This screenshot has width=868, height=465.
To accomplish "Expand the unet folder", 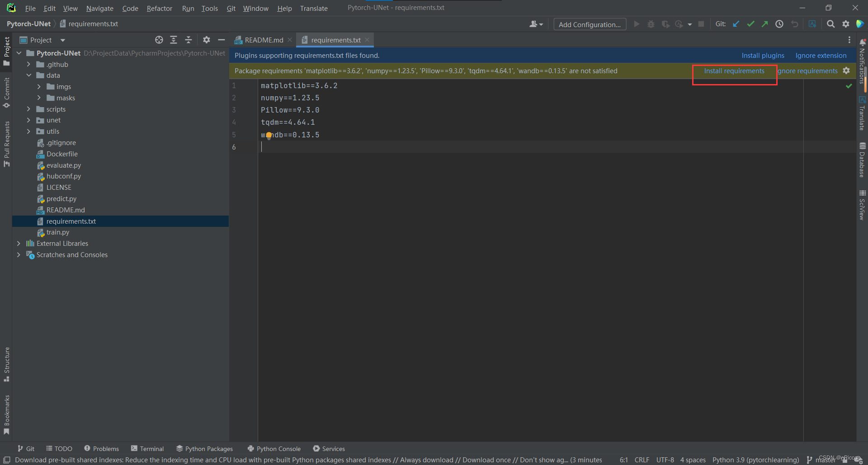I will click(x=28, y=120).
